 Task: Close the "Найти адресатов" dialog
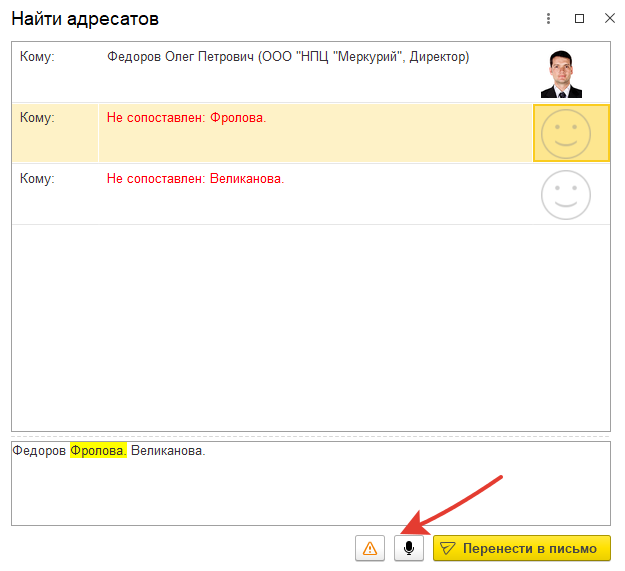[609, 19]
